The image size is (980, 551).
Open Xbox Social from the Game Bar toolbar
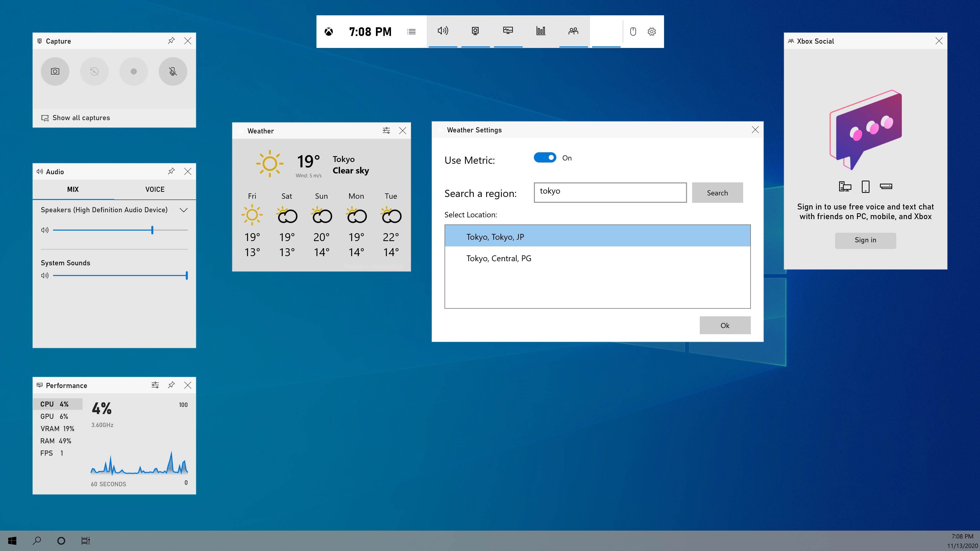click(573, 31)
